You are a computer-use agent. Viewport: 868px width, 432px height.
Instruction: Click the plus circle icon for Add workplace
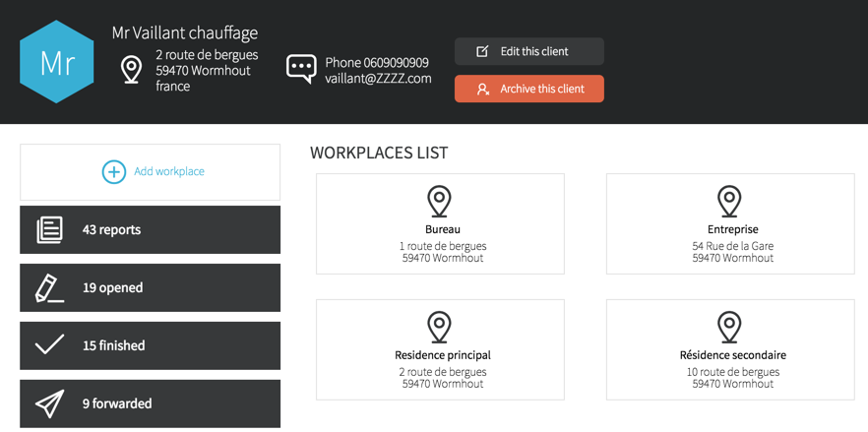tap(113, 171)
